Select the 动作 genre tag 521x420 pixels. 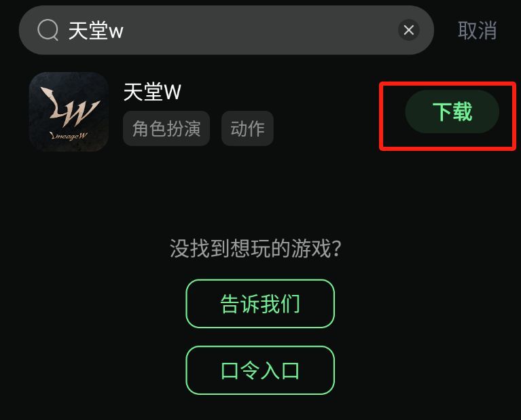click(x=247, y=128)
